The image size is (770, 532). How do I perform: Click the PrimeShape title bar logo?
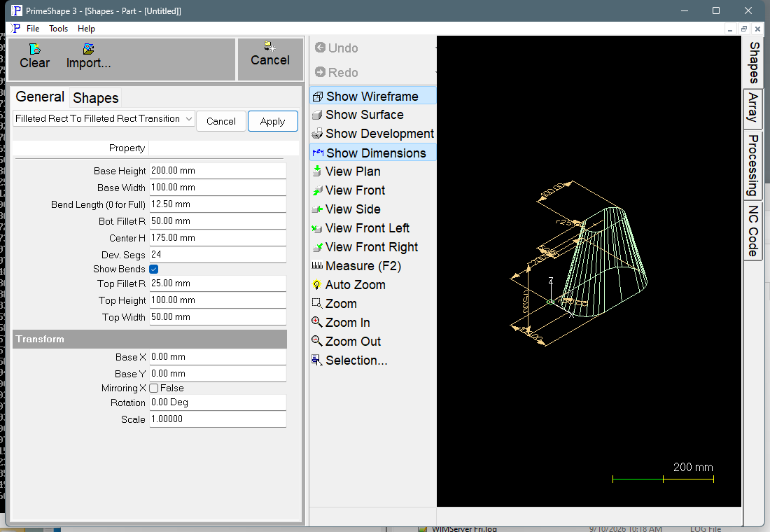(x=16, y=10)
